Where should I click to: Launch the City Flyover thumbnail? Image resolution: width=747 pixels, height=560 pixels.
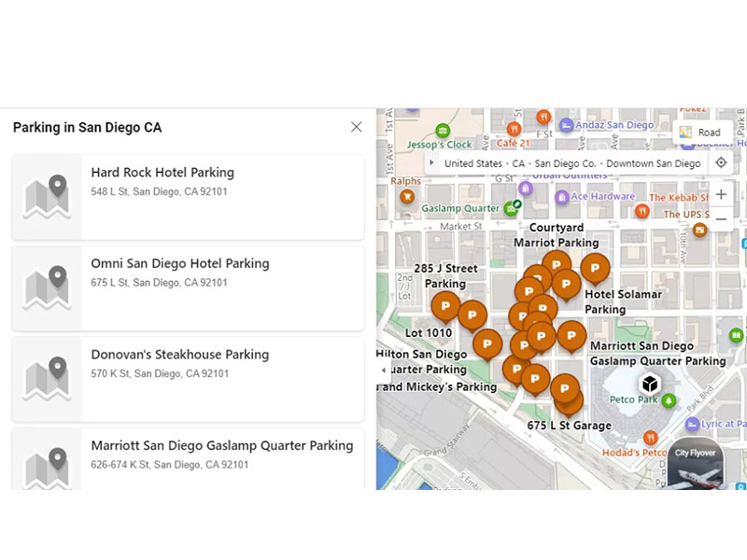[695, 463]
